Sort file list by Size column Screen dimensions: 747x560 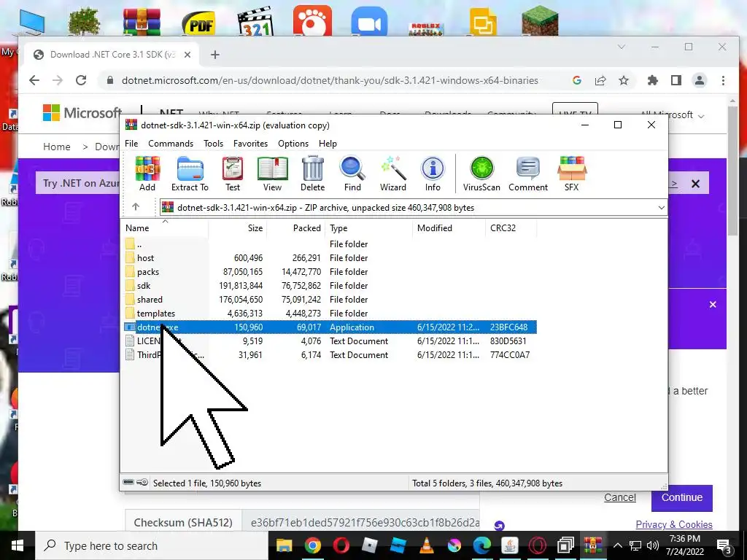pyautogui.click(x=237, y=228)
